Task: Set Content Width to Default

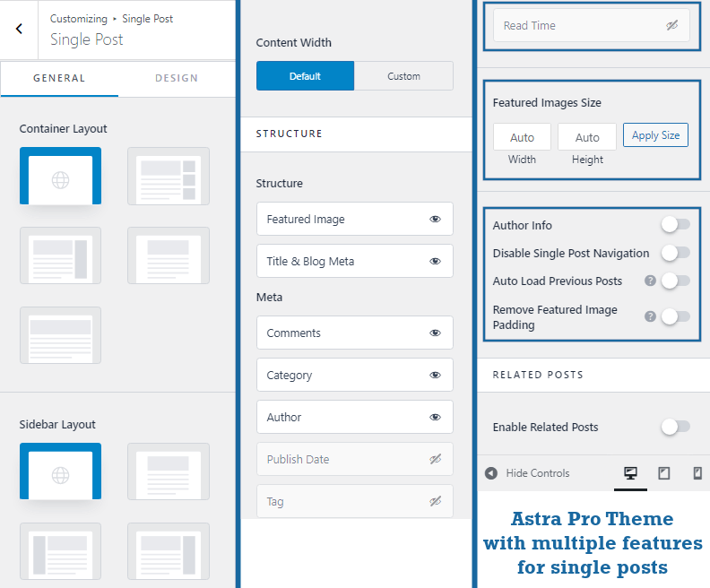Action: pos(305,76)
